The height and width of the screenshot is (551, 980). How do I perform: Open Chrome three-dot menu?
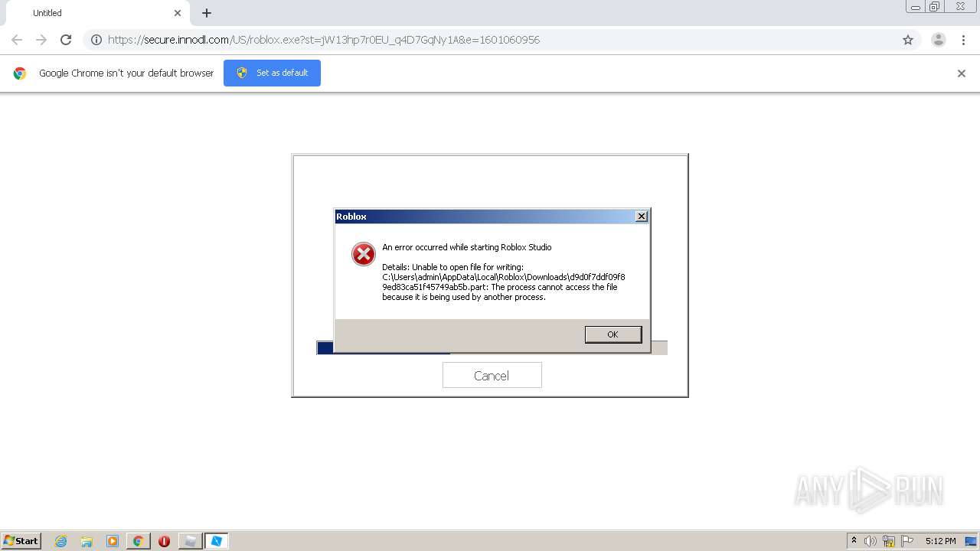point(963,40)
